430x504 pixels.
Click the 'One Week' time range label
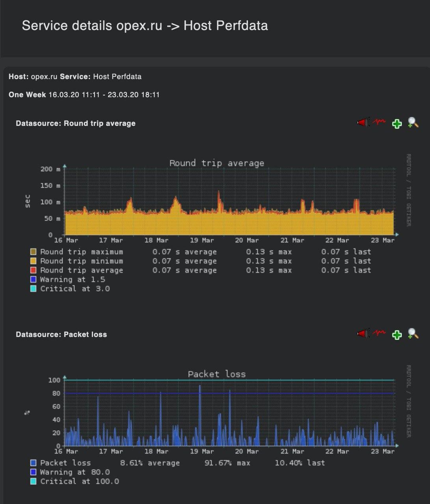pos(27,94)
